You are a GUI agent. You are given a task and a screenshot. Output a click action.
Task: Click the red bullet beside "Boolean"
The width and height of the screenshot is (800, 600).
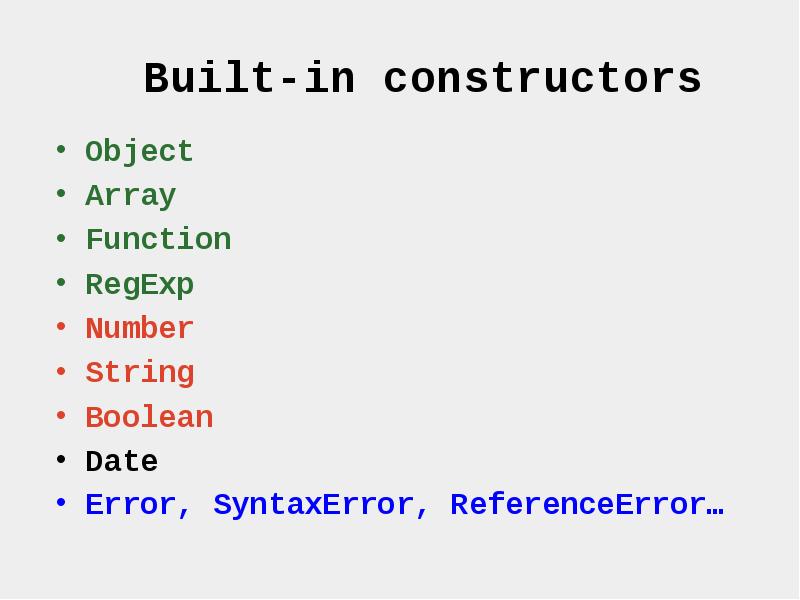62,416
